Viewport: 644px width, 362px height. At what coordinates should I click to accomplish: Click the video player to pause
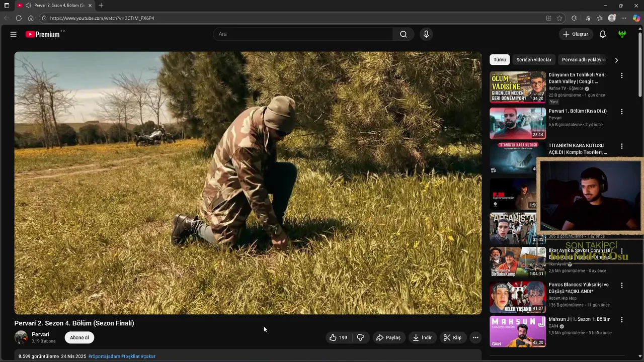tap(248, 183)
